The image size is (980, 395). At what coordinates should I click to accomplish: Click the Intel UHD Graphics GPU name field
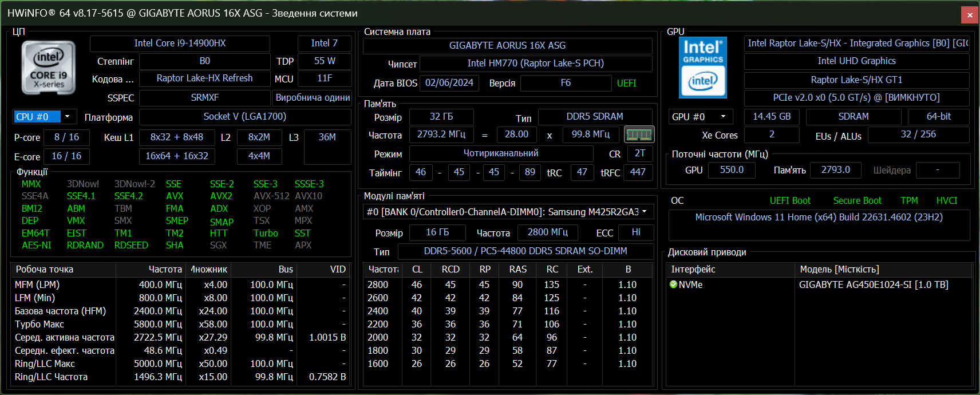coord(856,61)
